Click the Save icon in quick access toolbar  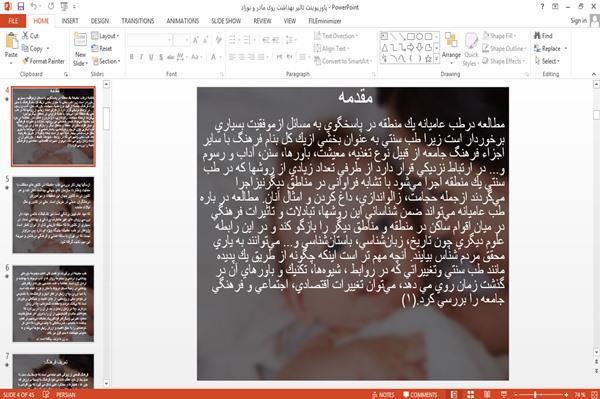[21, 7]
